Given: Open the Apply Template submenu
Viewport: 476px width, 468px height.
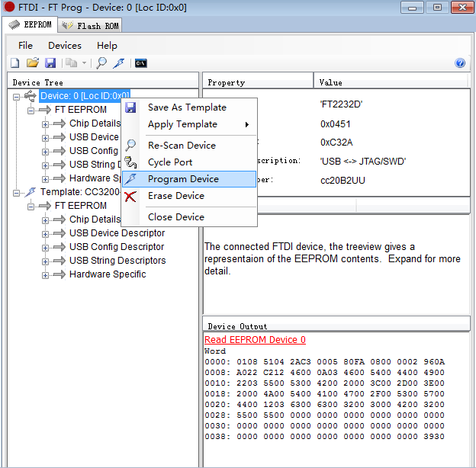Looking at the screenshot, I should click(x=189, y=124).
